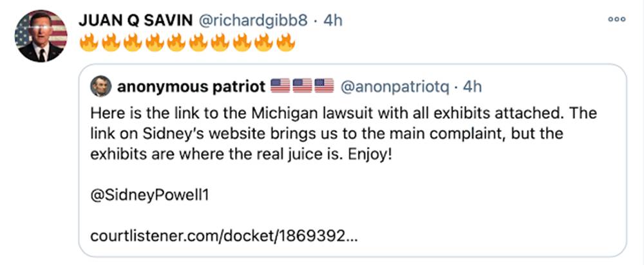
Task: Click the last fire emoji in the row
Action: point(285,44)
